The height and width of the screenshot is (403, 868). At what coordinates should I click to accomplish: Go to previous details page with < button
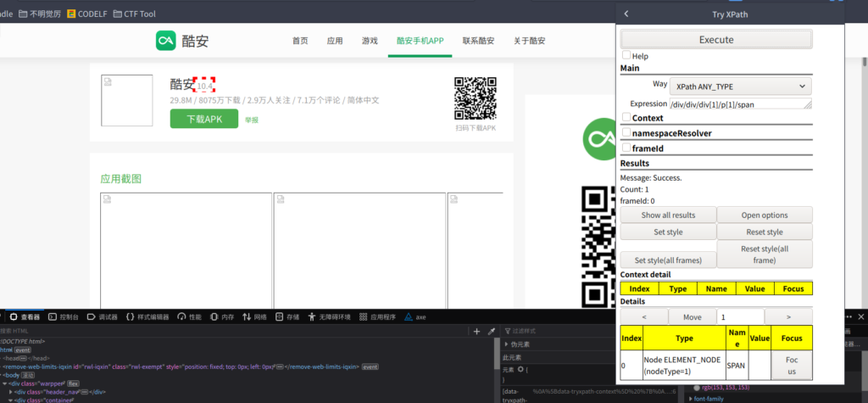tap(644, 317)
